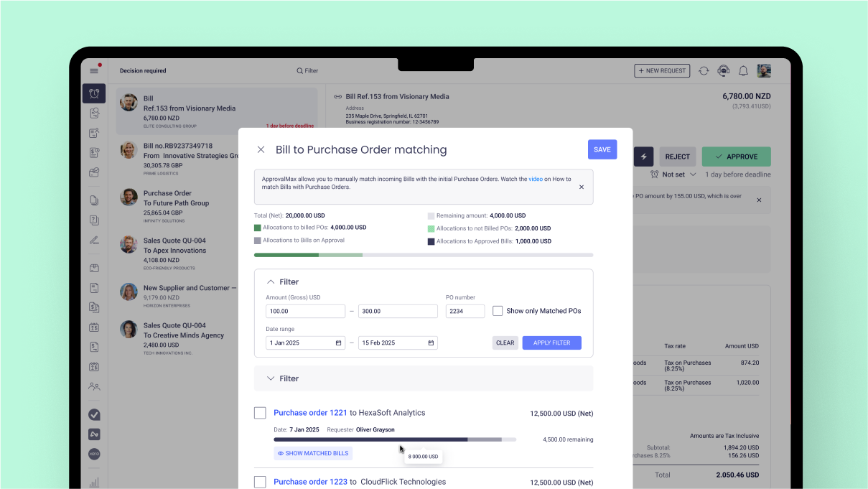The height and width of the screenshot is (489, 868).
Task: Select Purchase order 1223 checkbox
Action: point(260,482)
